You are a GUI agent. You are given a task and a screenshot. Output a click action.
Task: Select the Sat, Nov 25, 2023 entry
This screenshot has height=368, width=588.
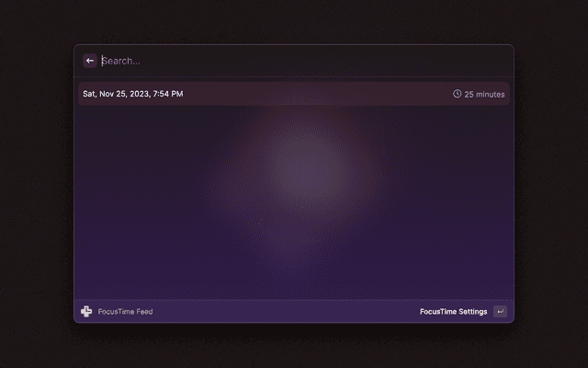(x=133, y=94)
